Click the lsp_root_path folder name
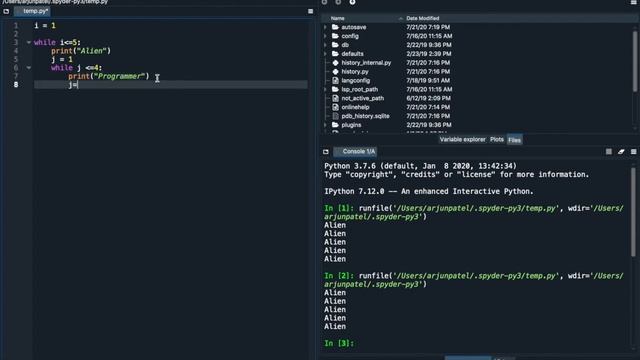 pos(360,89)
